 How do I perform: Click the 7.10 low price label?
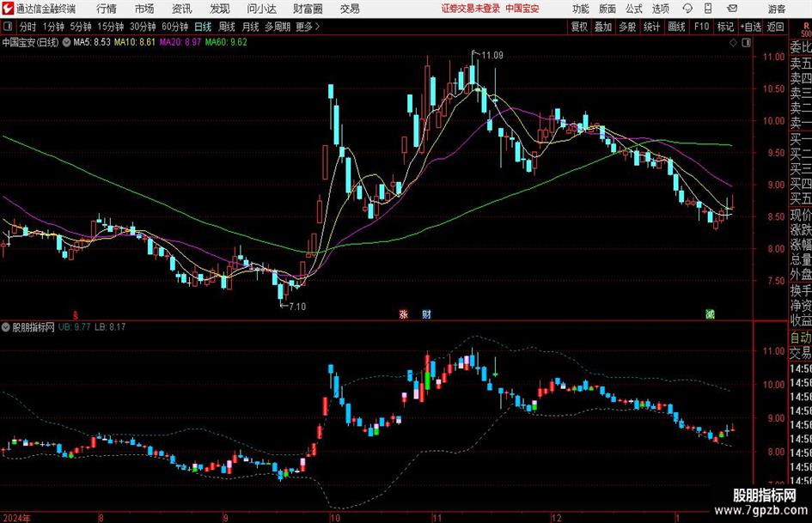tap(297, 307)
